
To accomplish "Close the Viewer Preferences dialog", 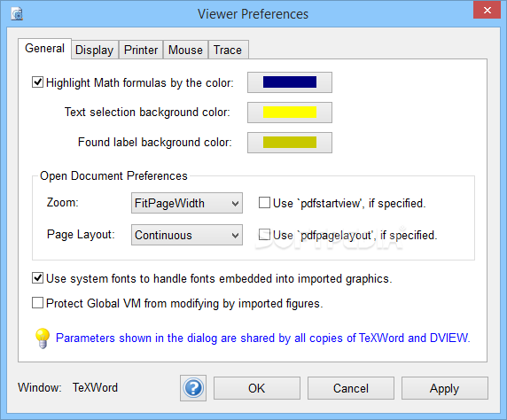I will 487,10.
